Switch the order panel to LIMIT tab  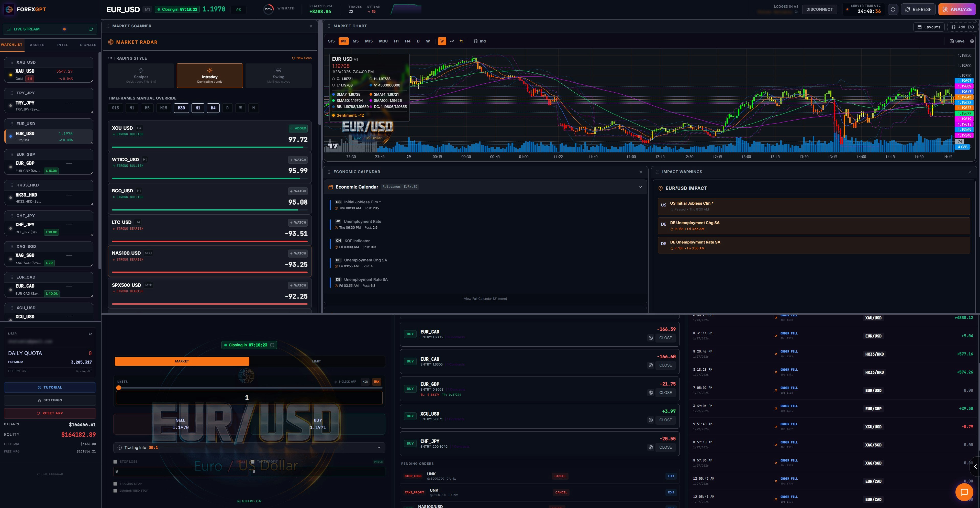pyautogui.click(x=316, y=361)
